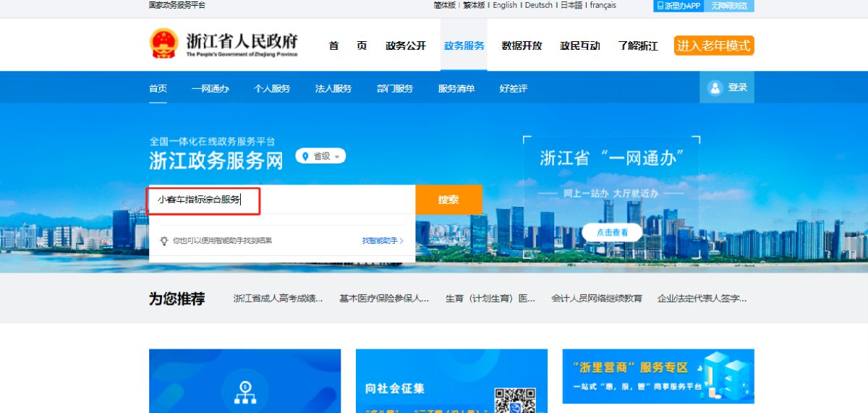868x413 pixels.
Task: Open recommended 会计人员网络继续教育 link
Action: tap(597, 298)
